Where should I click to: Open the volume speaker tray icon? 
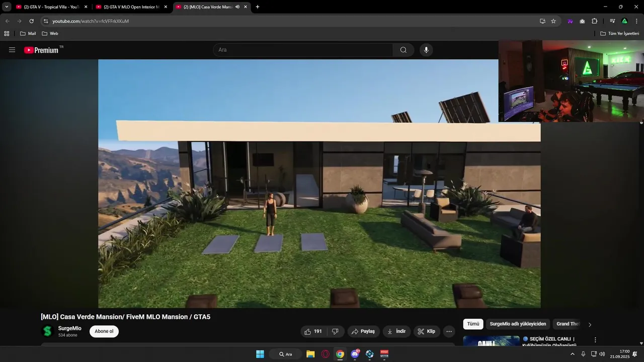point(602,354)
